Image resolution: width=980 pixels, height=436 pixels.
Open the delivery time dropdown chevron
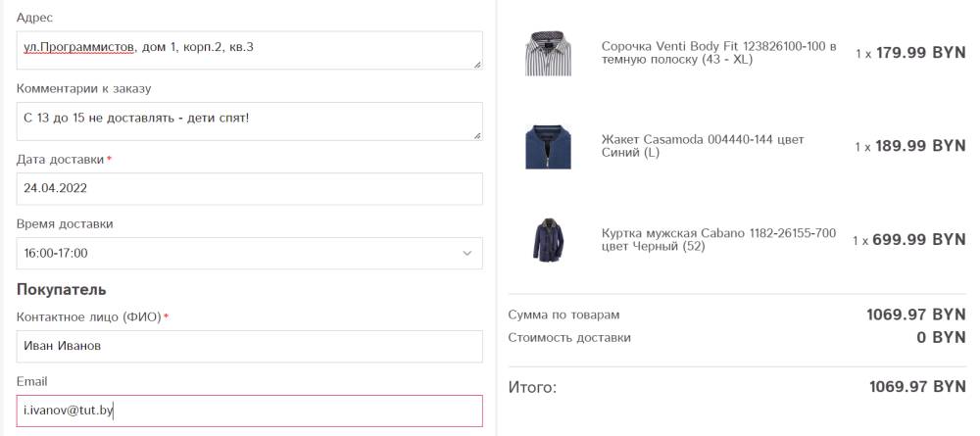[466, 253]
